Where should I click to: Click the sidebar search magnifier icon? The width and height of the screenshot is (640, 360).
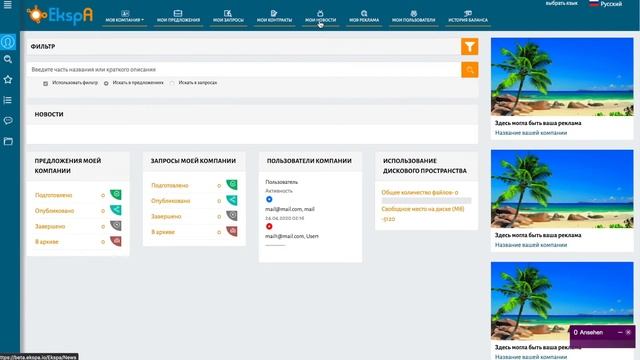[x=8, y=60]
